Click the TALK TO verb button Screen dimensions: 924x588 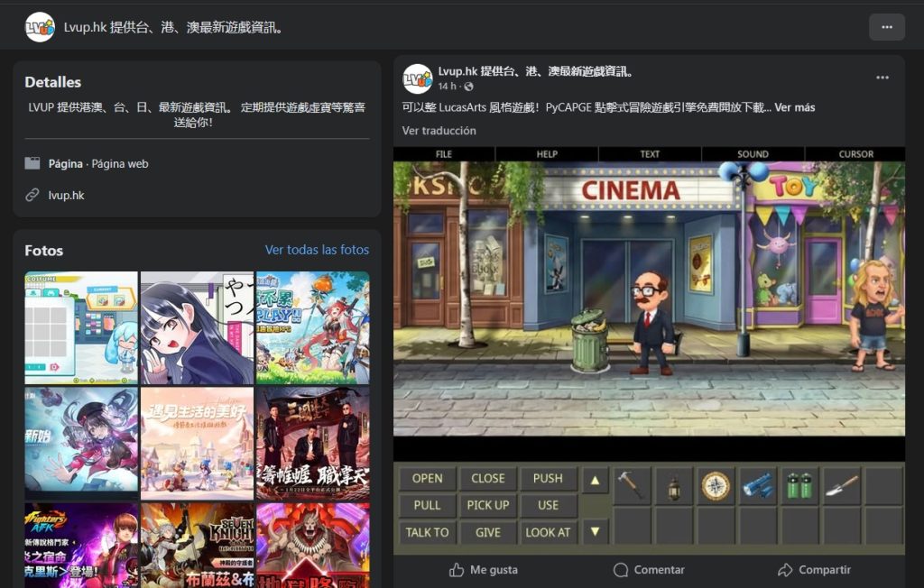(427, 532)
